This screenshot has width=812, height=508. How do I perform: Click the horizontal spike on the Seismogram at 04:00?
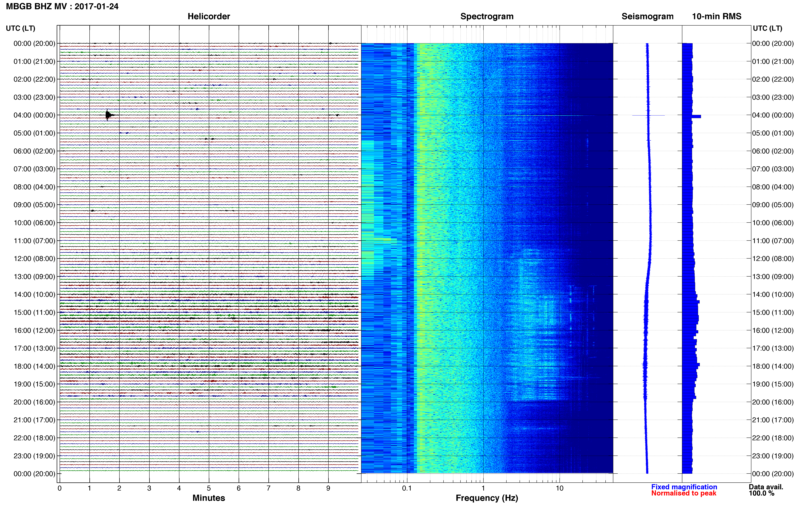(649, 116)
